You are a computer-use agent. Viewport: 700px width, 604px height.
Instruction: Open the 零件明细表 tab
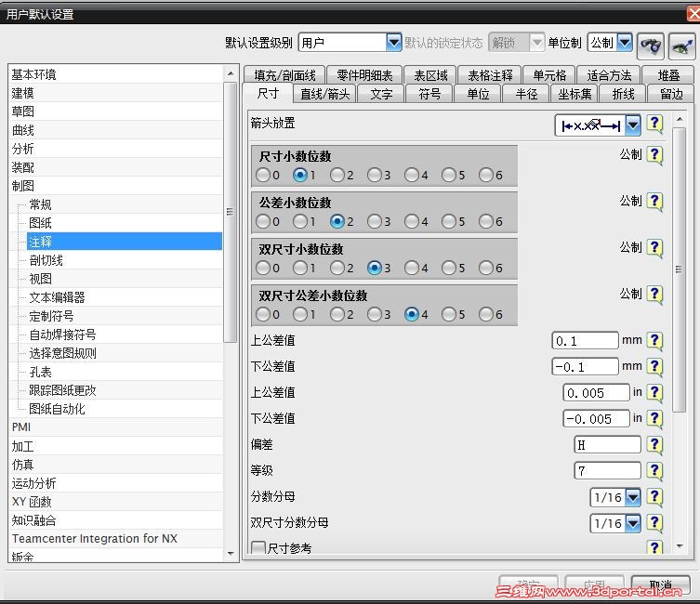click(364, 75)
